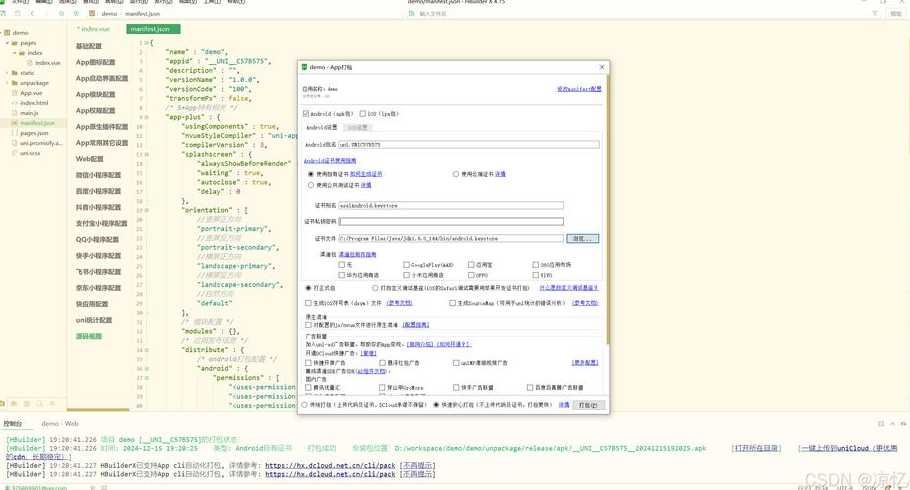
Task: Open App模块配置 manifest section
Action: (96, 95)
